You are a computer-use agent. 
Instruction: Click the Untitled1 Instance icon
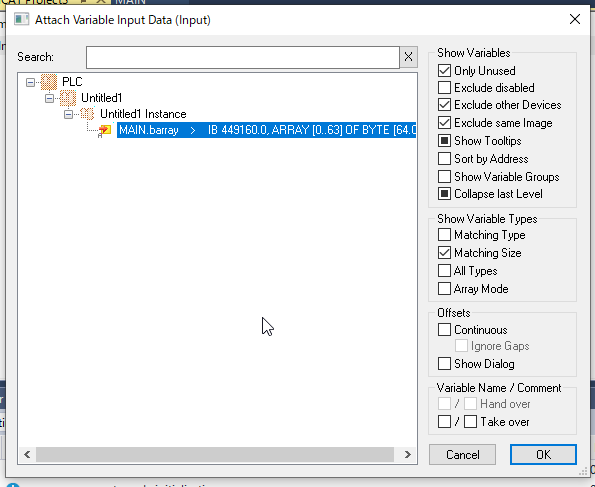pos(87,114)
